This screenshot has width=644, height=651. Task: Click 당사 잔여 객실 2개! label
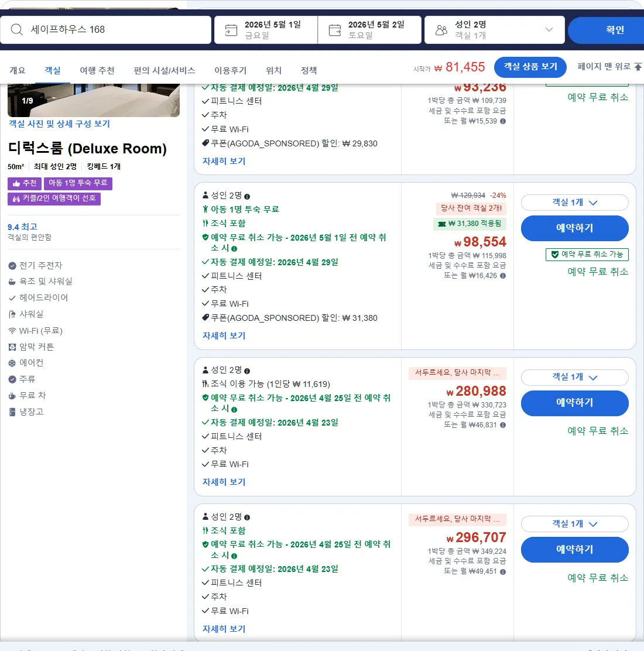point(471,208)
